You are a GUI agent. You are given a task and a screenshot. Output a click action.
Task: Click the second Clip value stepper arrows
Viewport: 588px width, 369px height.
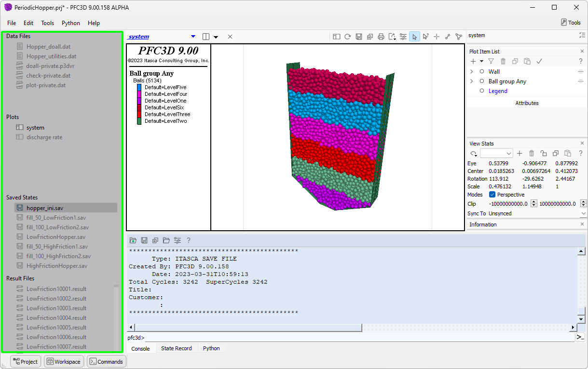584,204
